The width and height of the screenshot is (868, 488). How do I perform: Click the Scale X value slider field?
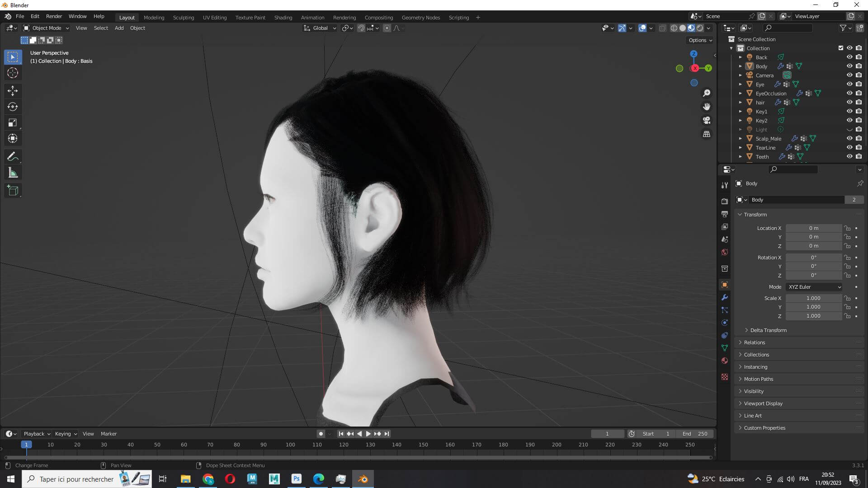pos(813,298)
